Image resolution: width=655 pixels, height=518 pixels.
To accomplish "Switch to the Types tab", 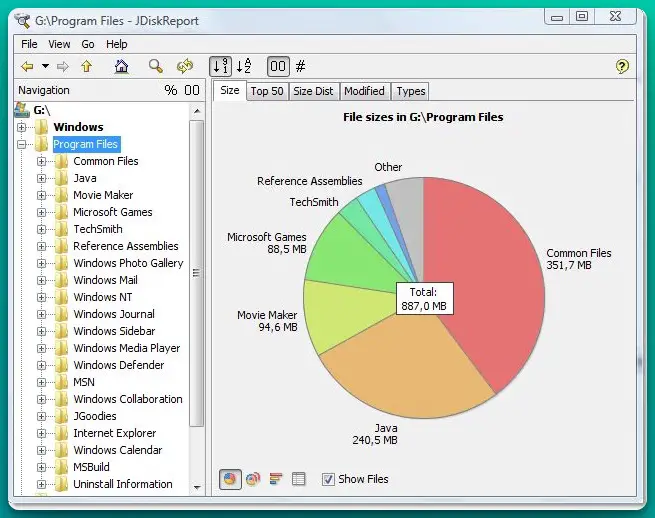I will (x=411, y=91).
